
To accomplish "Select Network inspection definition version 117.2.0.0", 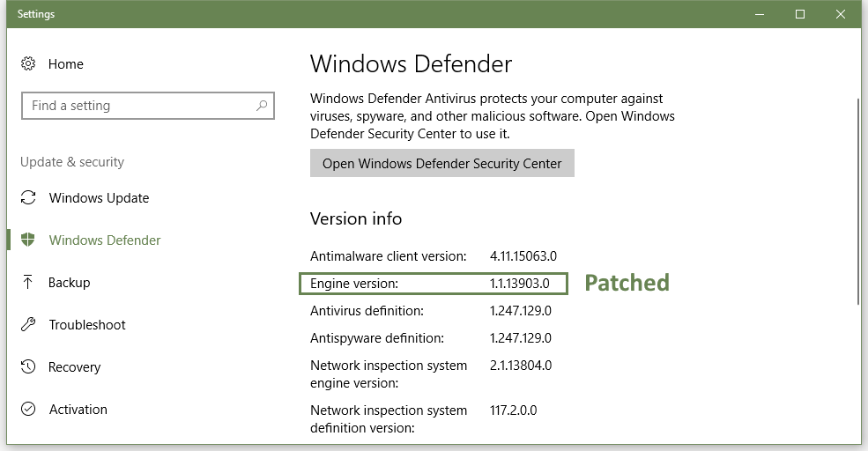I will (x=513, y=410).
